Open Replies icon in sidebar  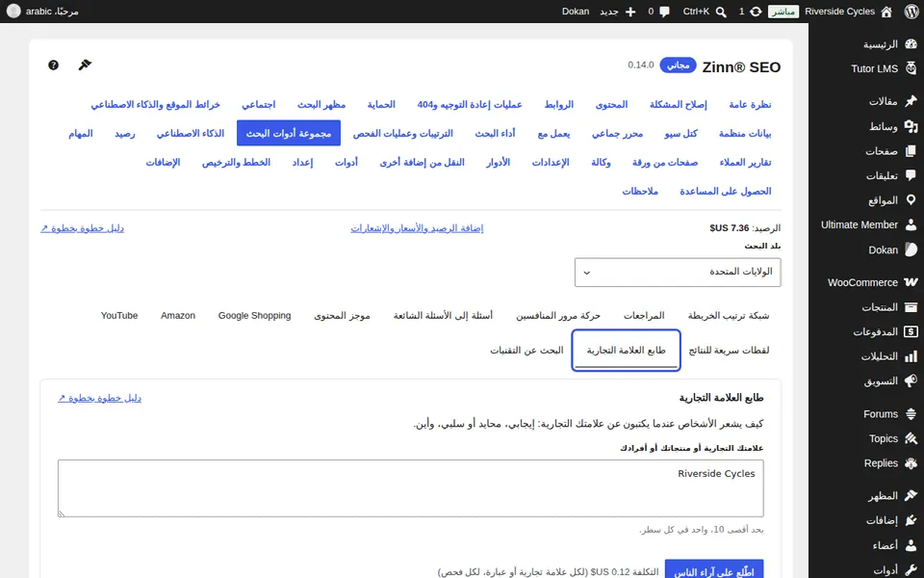pos(911,463)
